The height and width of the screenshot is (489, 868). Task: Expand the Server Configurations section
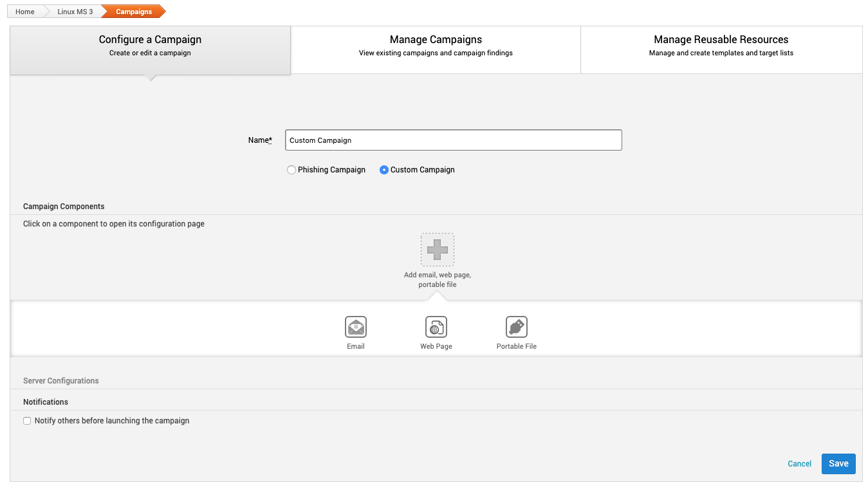pyautogui.click(x=61, y=381)
